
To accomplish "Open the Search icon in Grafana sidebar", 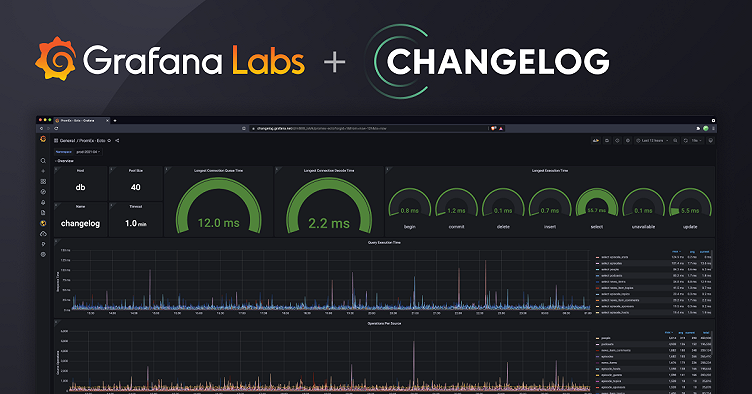I will click(43, 161).
